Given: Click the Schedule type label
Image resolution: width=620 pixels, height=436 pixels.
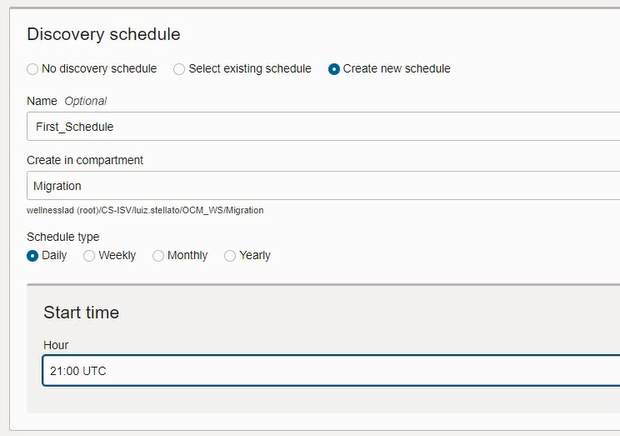Looking at the screenshot, I should 63,237.
